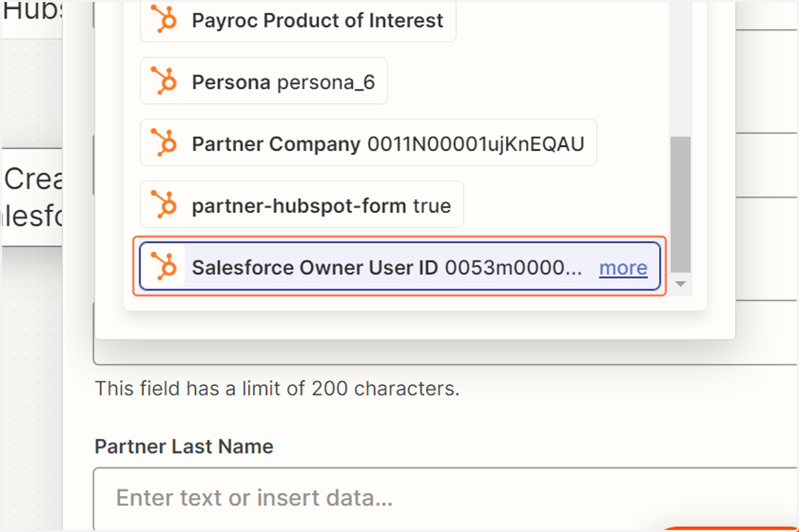Focus the Partner Last Name input field
Image resolution: width=799 pixels, height=532 pixels.
[x=446, y=498]
